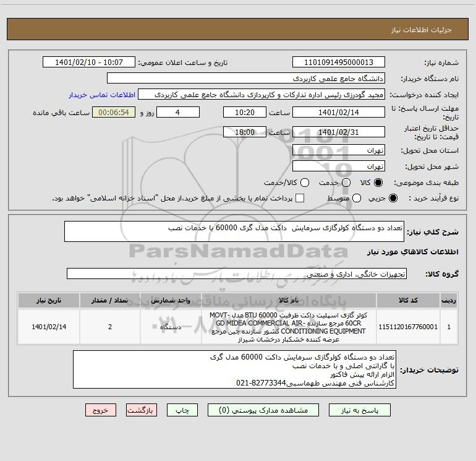476x461 pixels.
Task: Click the requester field مجید گودرزی
Action: tap(261, 95)
